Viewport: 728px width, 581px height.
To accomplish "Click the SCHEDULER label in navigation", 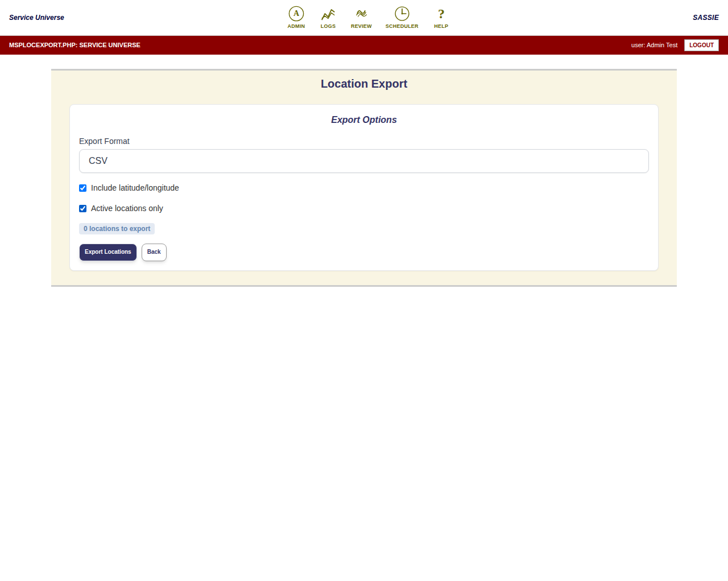I will (x=402, y=26).
